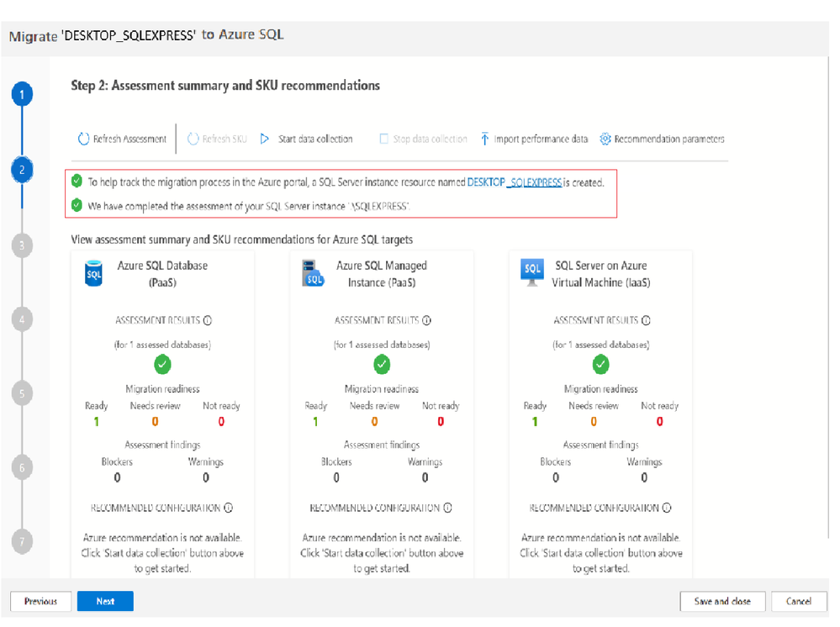Click Blockers count on Virtual Machine card
The height and width of the screenshot is (627, 840).
[556, 478]
